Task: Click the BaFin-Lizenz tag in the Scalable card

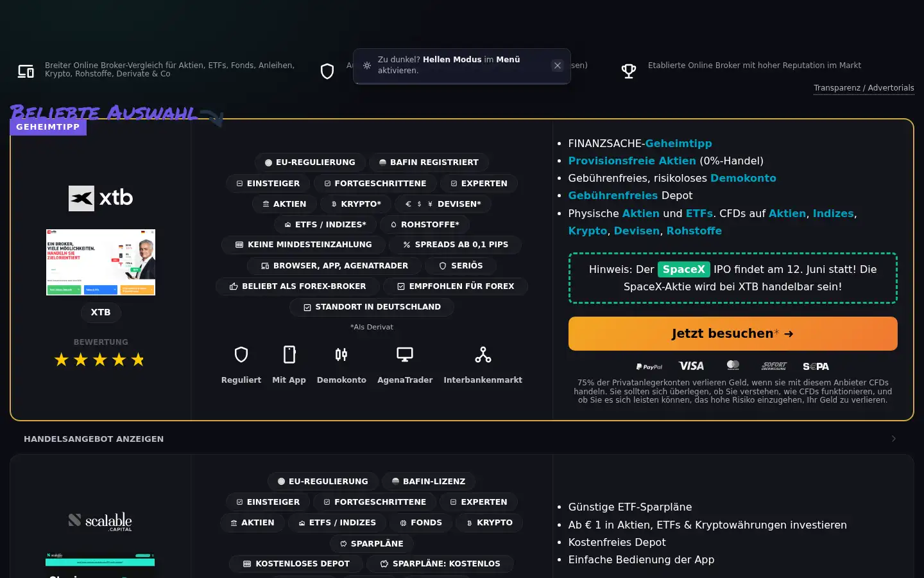Action: [x=429, y=482]
